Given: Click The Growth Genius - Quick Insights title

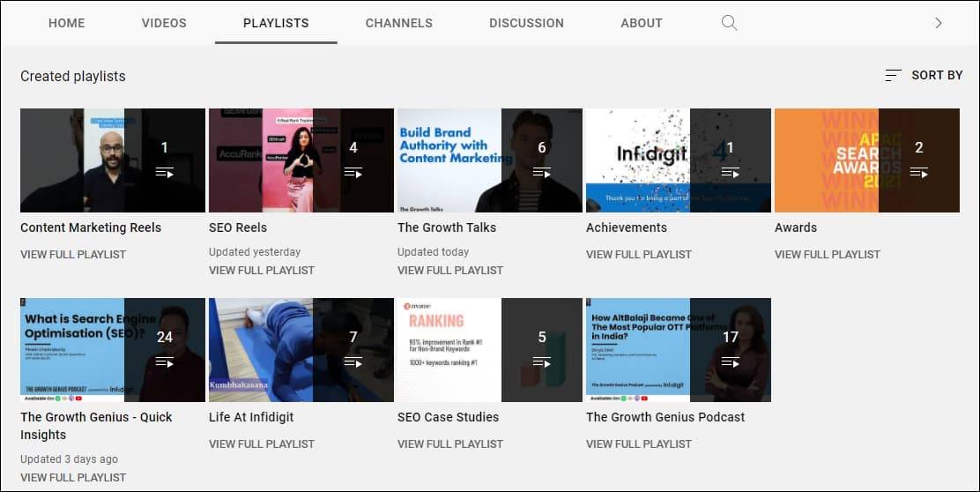Looking at the screenshot, I should (96, 426).
